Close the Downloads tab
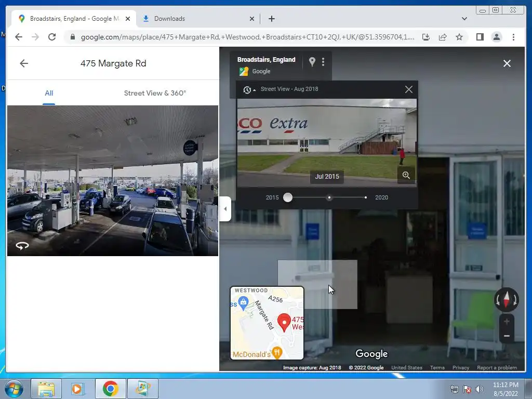Screen dimensions: 532x399 click(252, 19)
